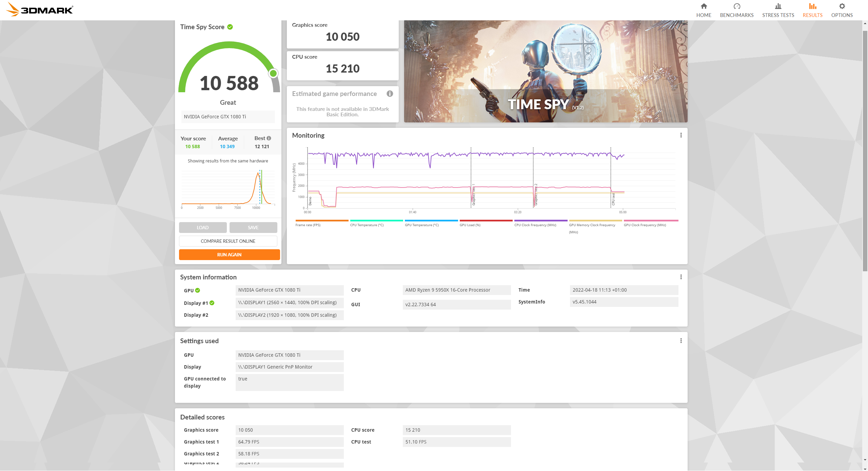The height and width of the screenshot is (471, 868).
Task: Click the Best score 12 121
Action: [262, 146]
